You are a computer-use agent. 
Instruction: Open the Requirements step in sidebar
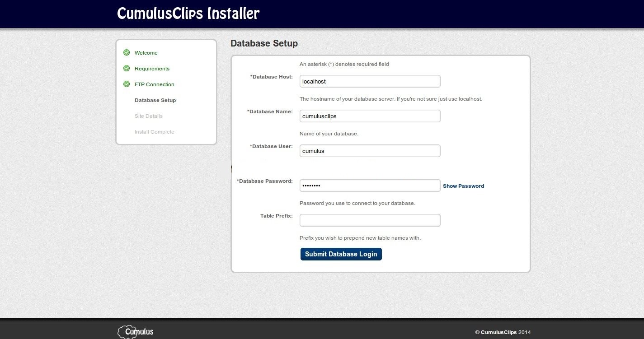tap(152, 69)
